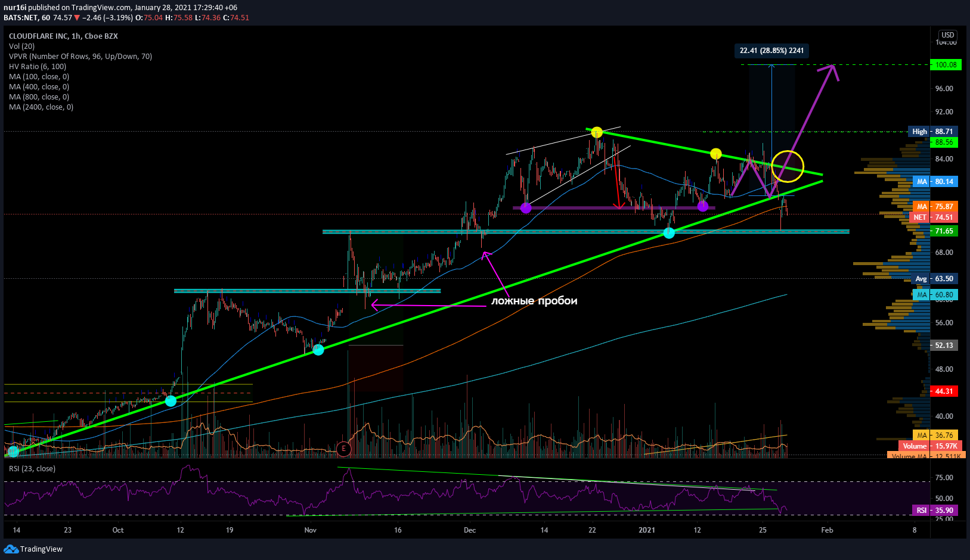Image resolution: width=970 pixels, height=560 pixels.
Task: Click the yellow dot at the December peak
Action: 597,132
